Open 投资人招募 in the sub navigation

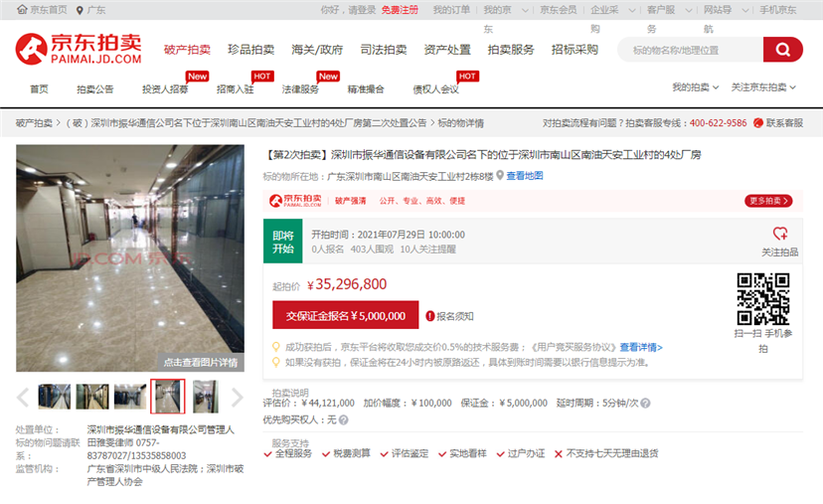(x=165, y=89)
